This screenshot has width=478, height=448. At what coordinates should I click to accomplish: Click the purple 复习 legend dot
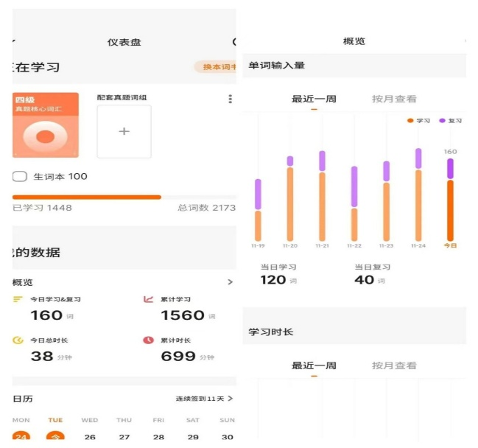(x=442, y=121)
